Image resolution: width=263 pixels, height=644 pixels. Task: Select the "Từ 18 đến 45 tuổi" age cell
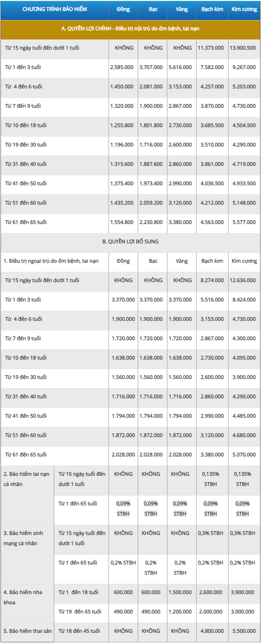[x=79, y=631]
